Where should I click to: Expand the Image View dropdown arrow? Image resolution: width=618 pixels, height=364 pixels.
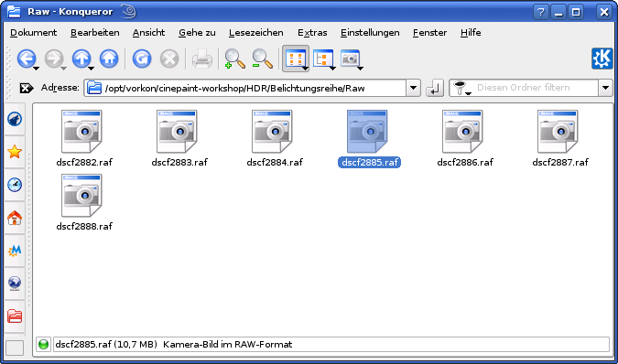(x=360, y=69)
